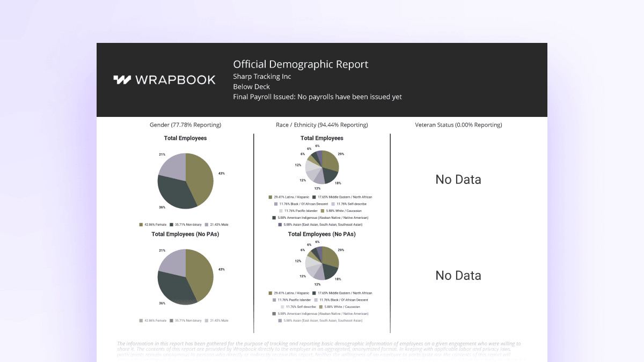This screenshot has height=362, width=644.
Task: Click the Race column Total Employees title
Action: [x=322, y=138]
